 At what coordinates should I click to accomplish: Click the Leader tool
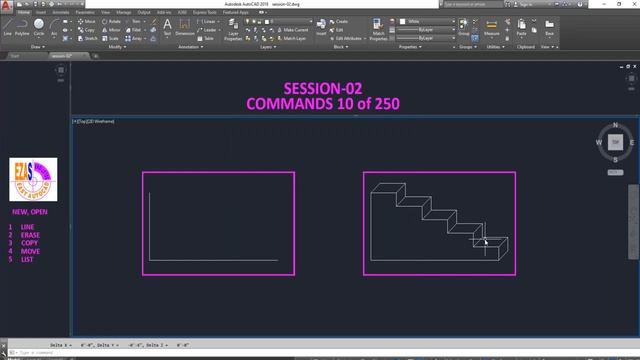point(207,30)
